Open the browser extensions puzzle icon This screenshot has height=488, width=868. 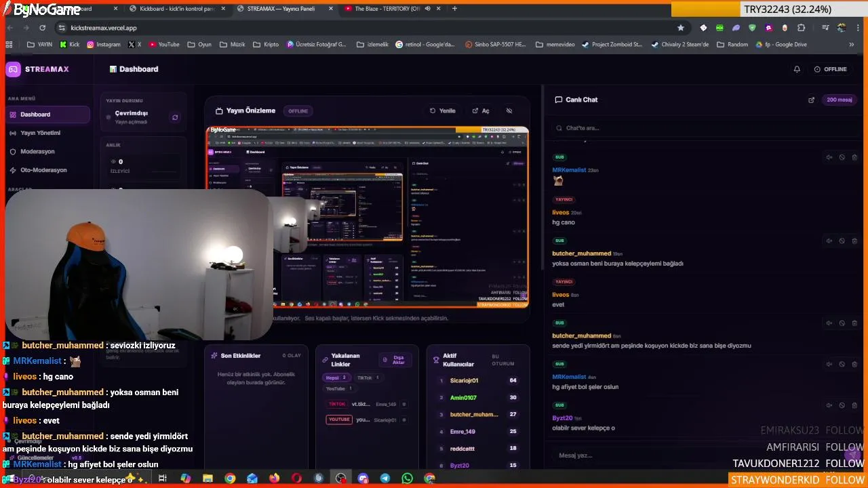pos(801,28)
